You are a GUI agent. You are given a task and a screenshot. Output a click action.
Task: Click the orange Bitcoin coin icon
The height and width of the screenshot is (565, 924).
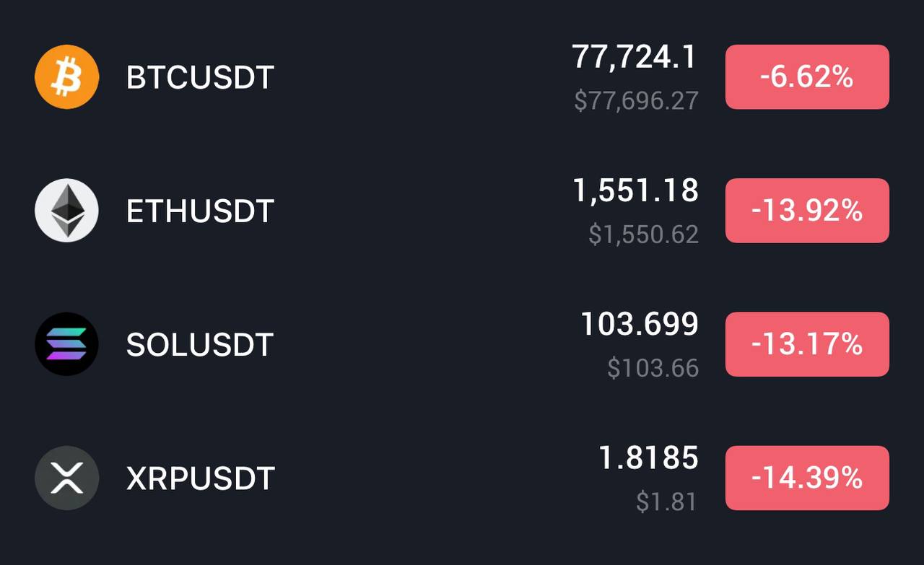(x=66, y=76)
